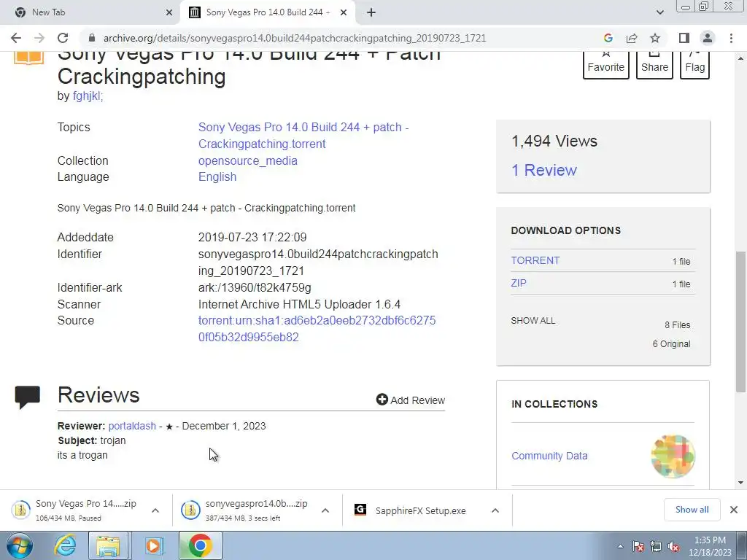747x560 pixels.
Task: Expand options for paused Sony Vegas zip
Action: pyautogui.click(x=155, y=510)
